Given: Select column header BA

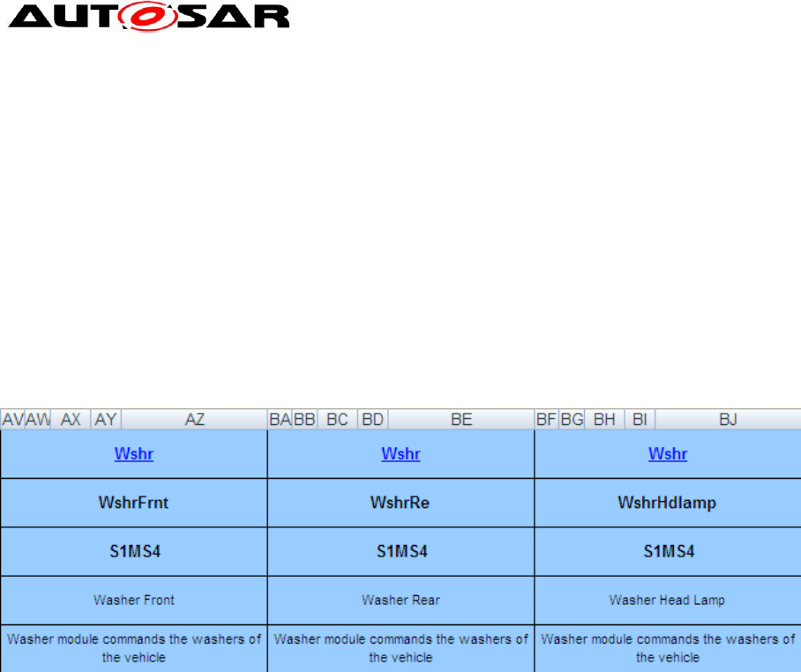Looking at the screenshot, I should click(280, 419).
